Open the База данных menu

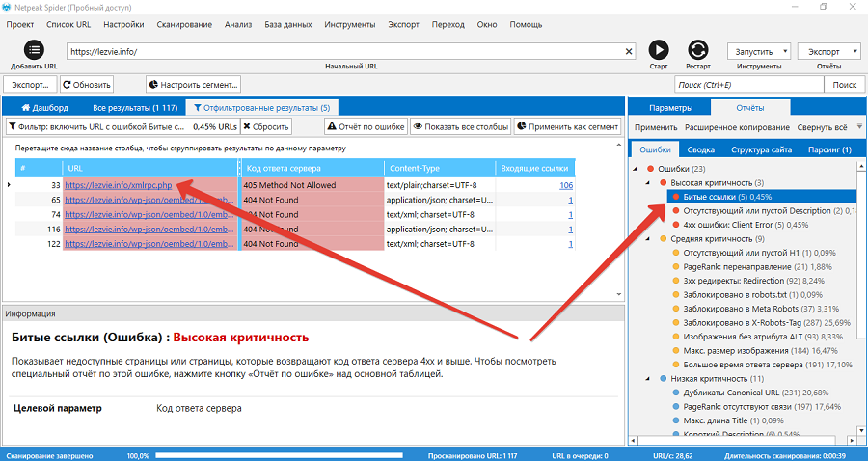click(287, 24)
